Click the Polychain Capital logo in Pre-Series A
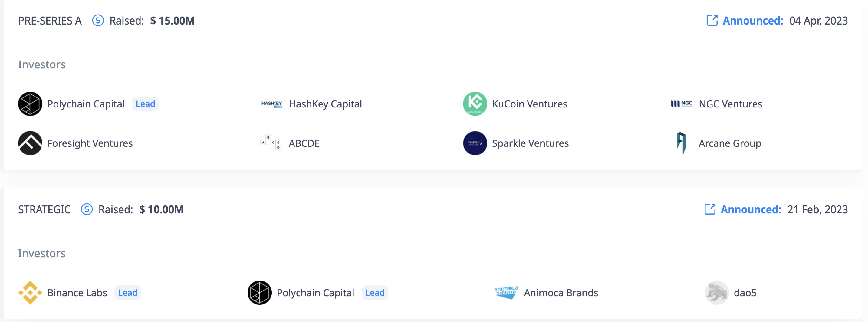This screenshot has height=322, width=868. click(30, 104)
